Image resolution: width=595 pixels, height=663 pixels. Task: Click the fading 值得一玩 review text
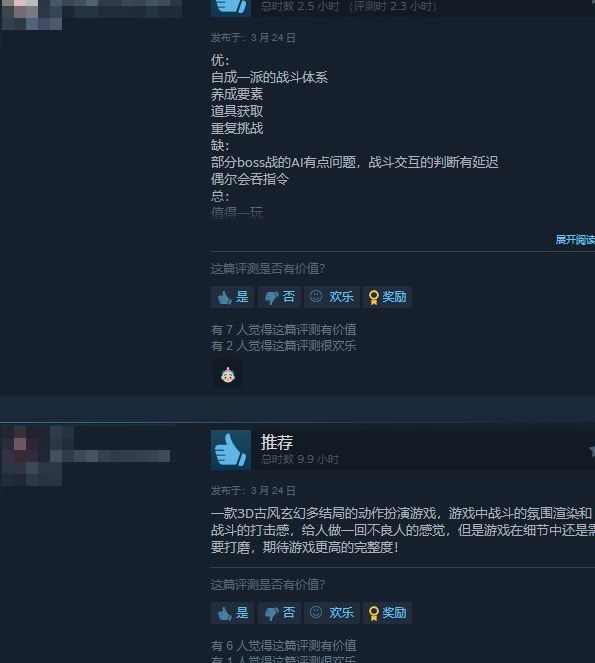tap(237, 213)
